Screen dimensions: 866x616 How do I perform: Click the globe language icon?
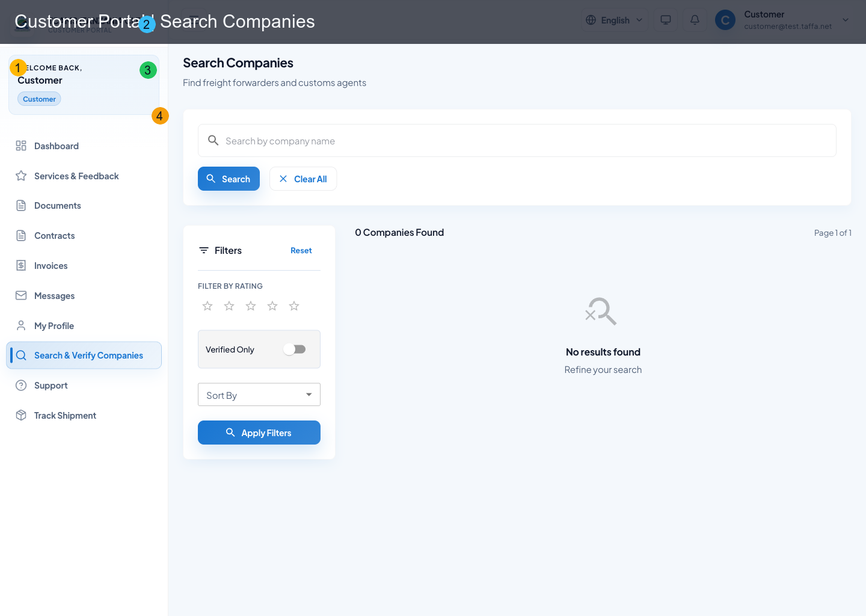click(591, 20)
